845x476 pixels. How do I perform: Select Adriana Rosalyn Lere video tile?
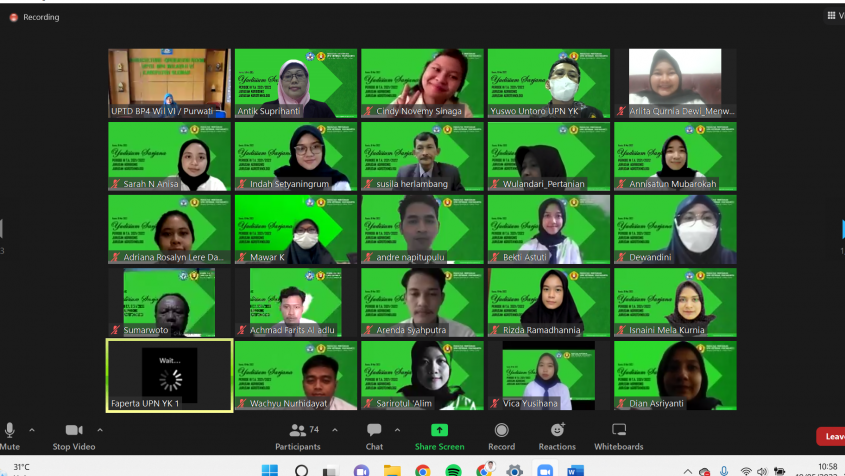point(169,229)
